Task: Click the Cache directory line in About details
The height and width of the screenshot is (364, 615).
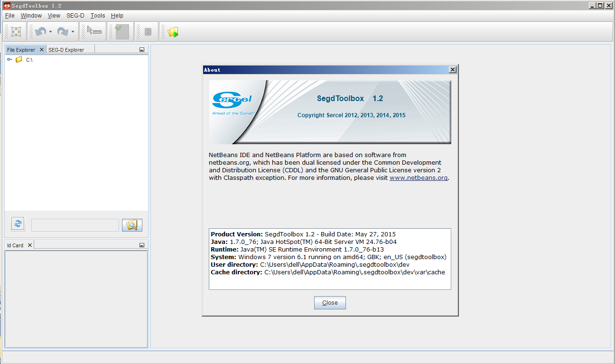Action: click(x=328, y=272)
